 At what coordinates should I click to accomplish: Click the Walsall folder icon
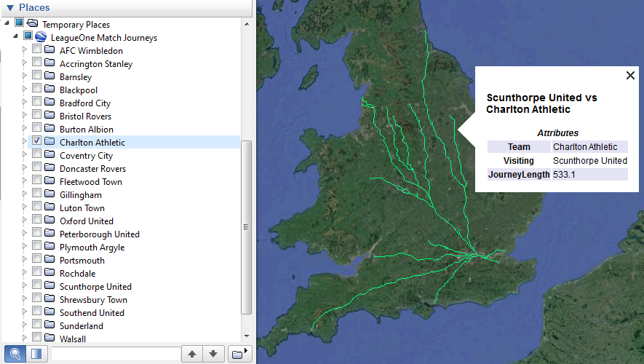point(49,338)
